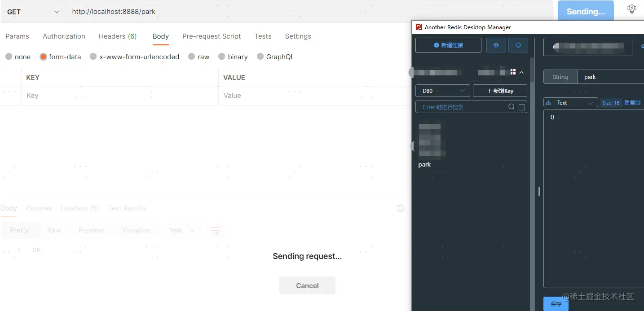Click the request URL field
This screenshot has width=644, height=311.
[x=309, y=12]
